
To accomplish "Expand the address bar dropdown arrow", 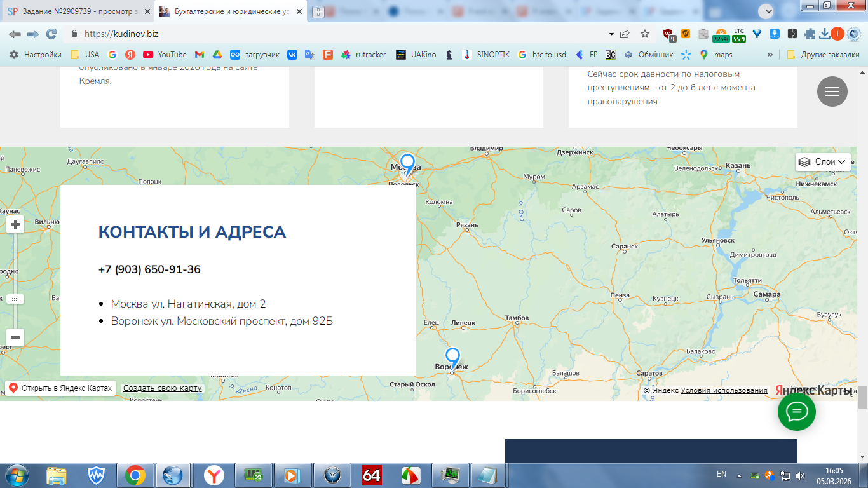I will click(x=611, y=34).
